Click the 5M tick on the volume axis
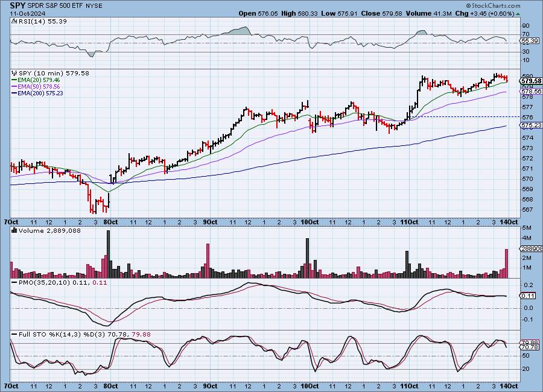 526,228
